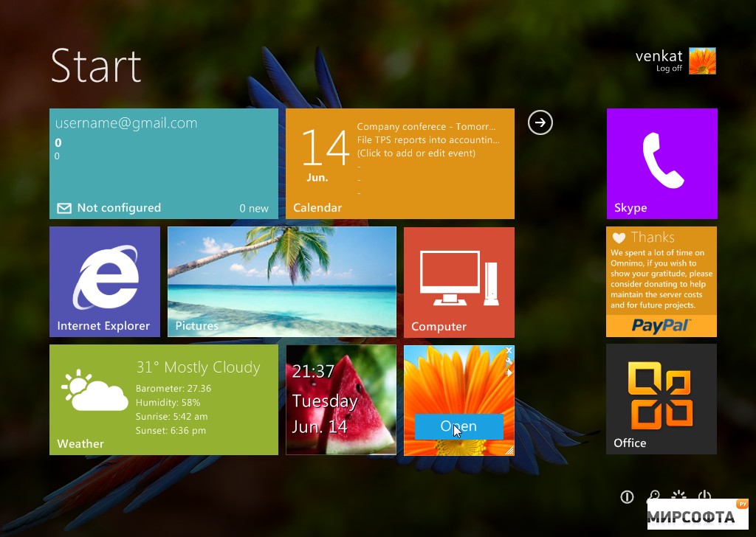
Task: Open the Office tile
Action: (x=661, y=399)
